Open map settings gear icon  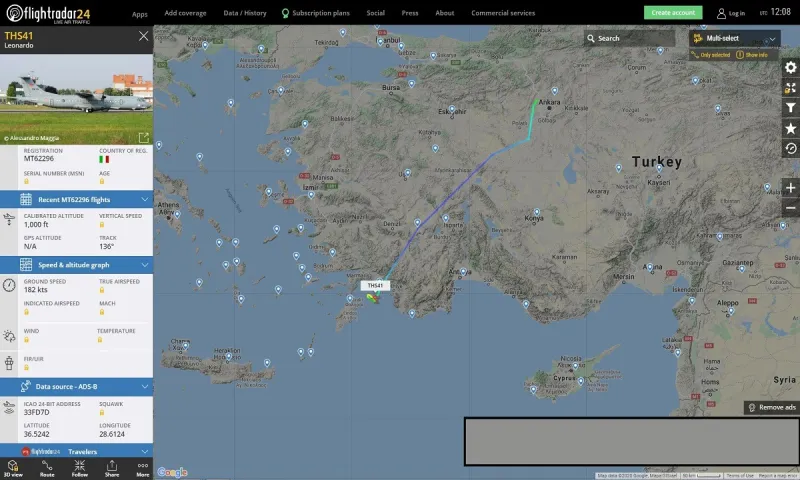click(790, 67)
